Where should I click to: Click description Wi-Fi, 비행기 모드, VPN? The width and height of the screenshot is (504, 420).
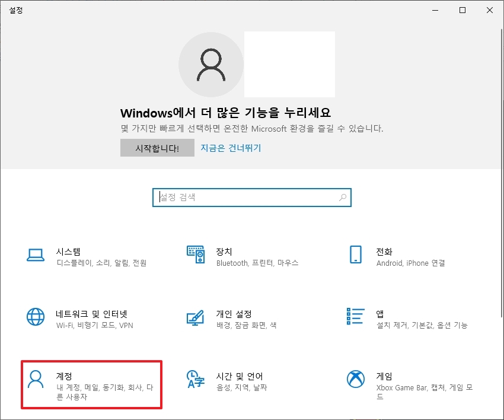[x=94, y=325]
